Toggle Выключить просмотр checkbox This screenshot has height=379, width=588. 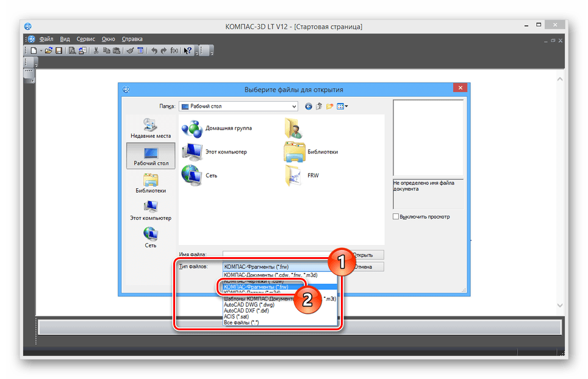coord(396,216)
